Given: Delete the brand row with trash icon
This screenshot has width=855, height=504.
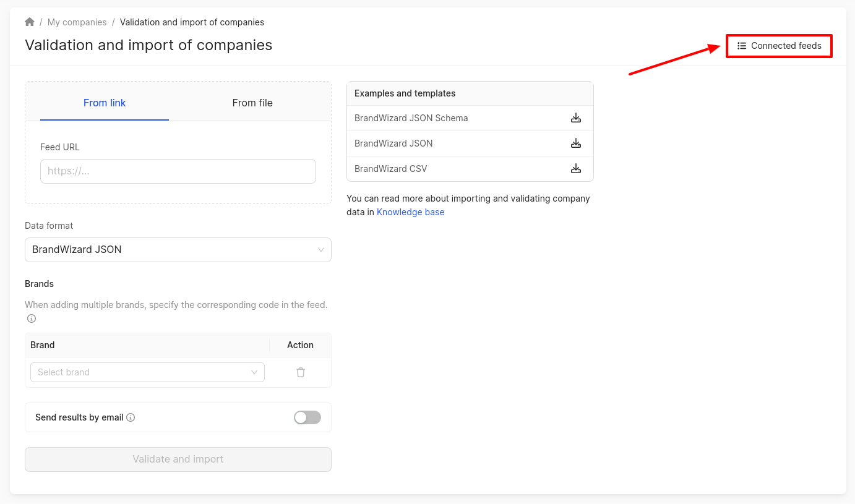Looking at the screenshot, I should (x=301, y=372).
